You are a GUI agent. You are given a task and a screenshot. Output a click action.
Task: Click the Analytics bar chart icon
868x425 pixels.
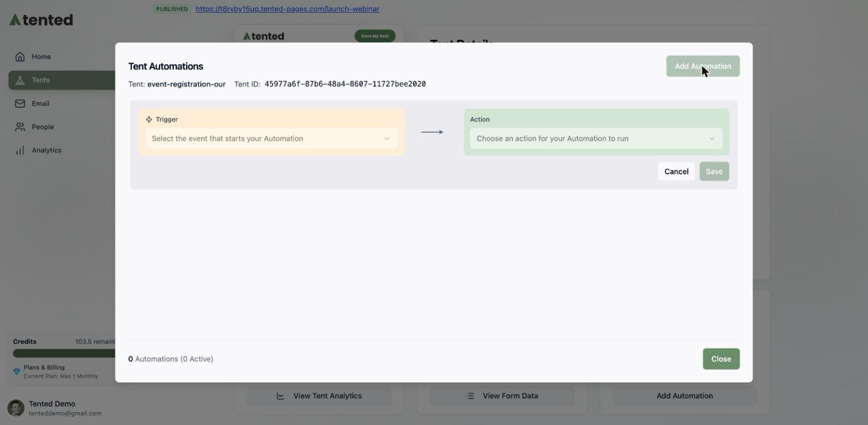20,151
